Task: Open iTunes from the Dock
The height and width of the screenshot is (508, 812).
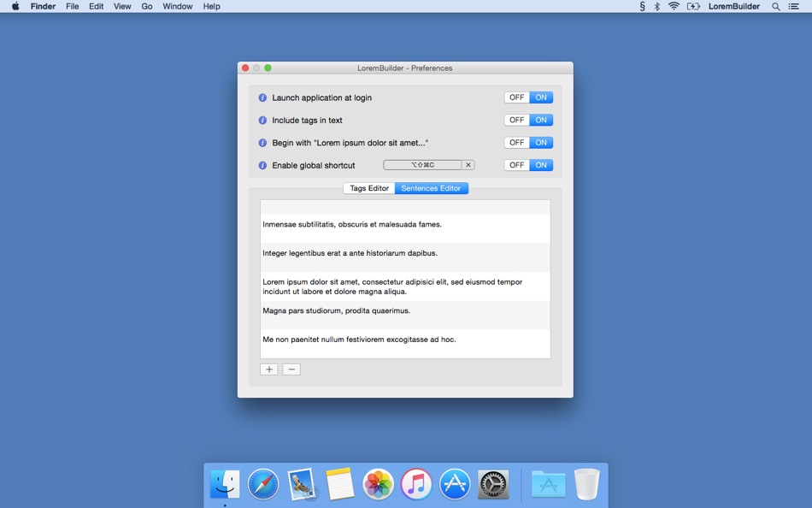Action: (x=416, y=483)
